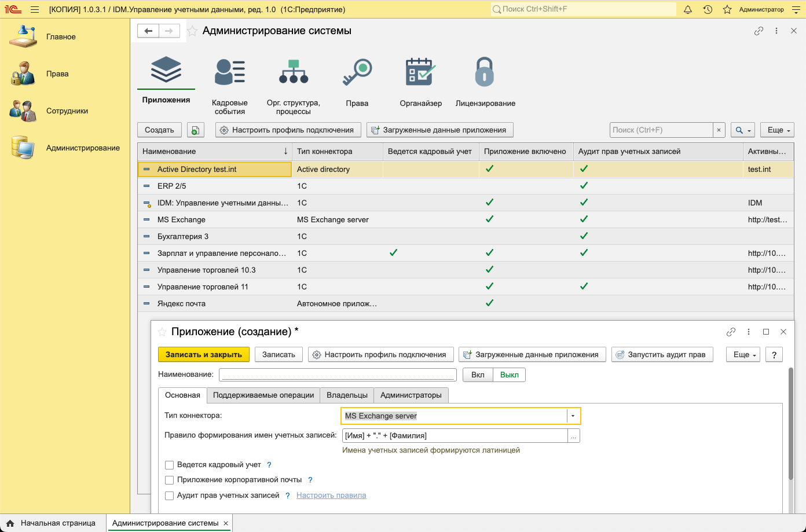Image resolution: width=806 pixels, height=532 pixels.
Task: Expand the Еще menu in list toolbar
Action: (x=777, y=130)
